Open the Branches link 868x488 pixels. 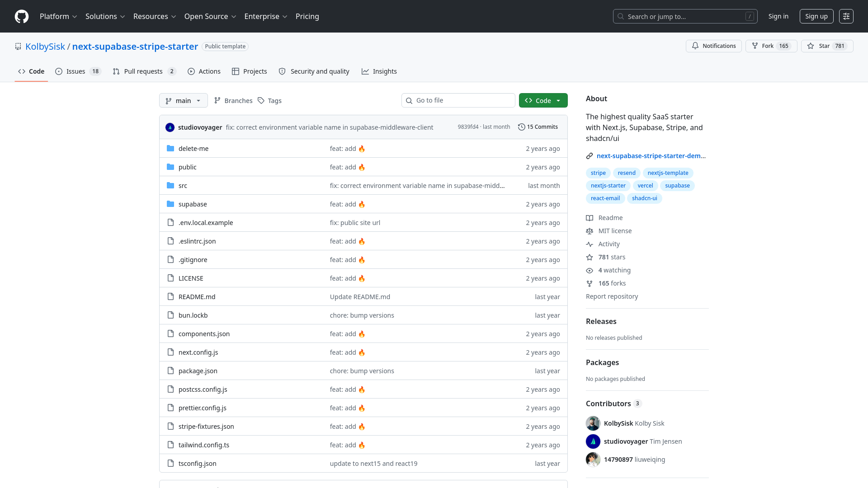coord(233,101)
